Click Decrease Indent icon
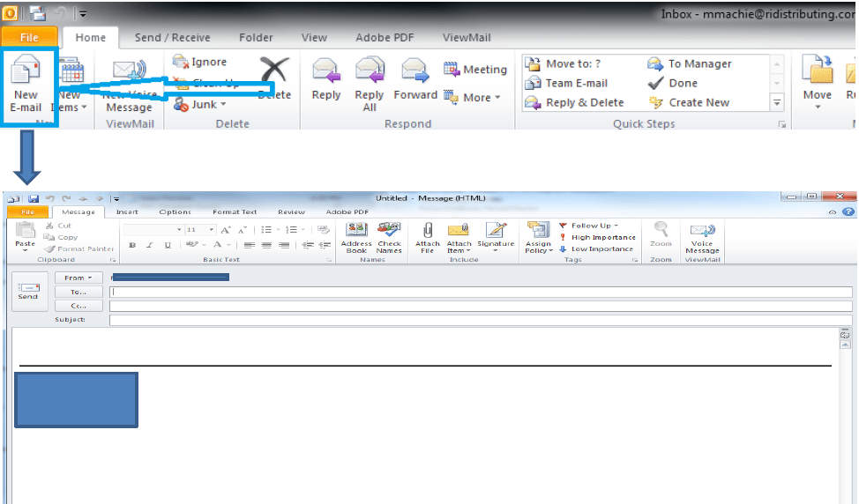859x504 pixels. coord(308,245)
